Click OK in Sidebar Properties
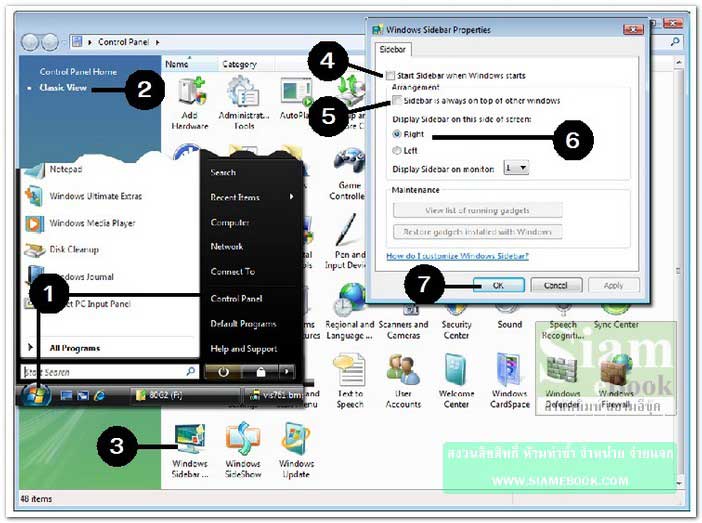The image size is (702, 523). (x=498, y=285)
